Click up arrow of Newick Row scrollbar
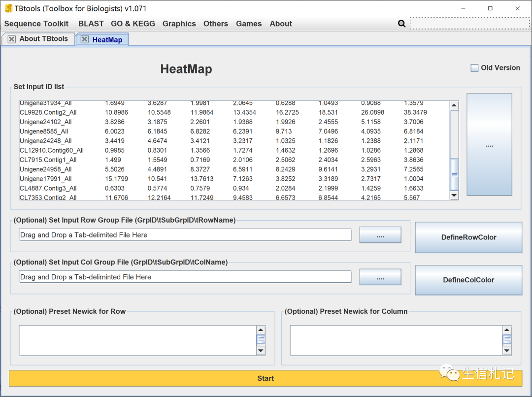Screen dimensions: 532x397 (261, 330)
